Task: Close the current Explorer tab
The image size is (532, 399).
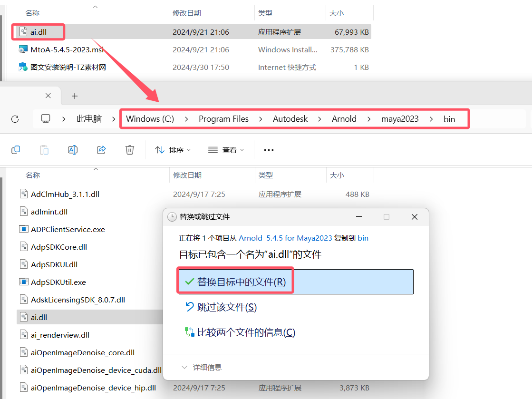Action: 48,96
